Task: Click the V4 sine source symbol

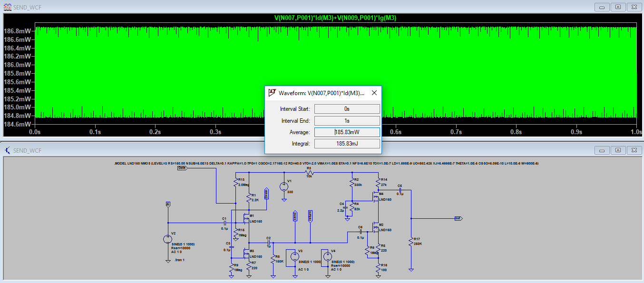Action: point(328,257)
